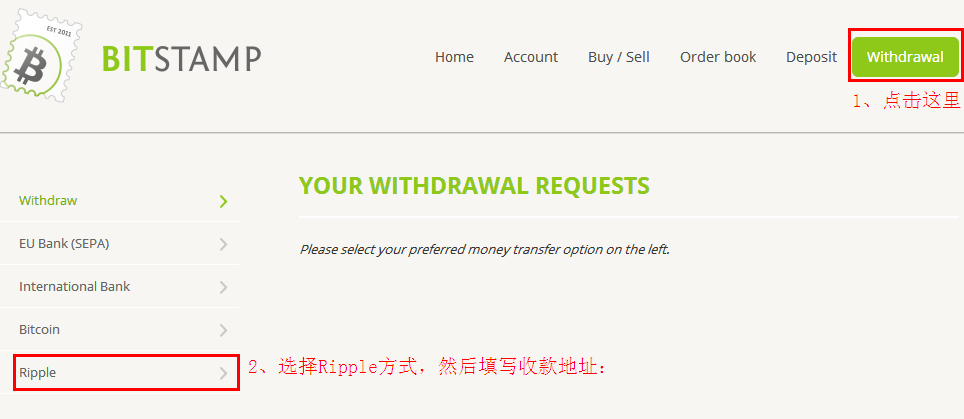Click the Bitstamp bitcoin stamp logo
964x419 pixels.
click(41, 57)
